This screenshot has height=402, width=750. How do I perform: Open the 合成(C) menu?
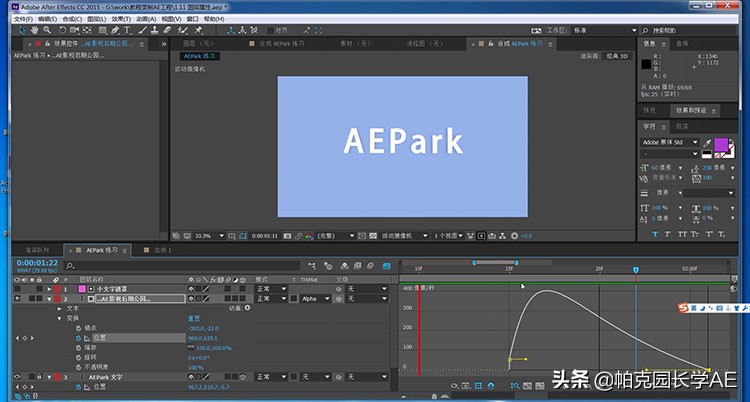click(72, 19)
